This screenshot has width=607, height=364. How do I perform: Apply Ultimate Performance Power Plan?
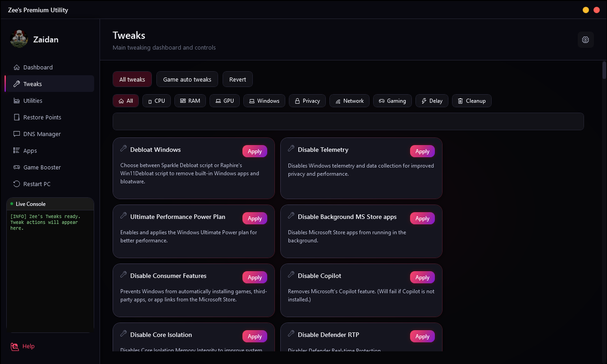(255, 218)
